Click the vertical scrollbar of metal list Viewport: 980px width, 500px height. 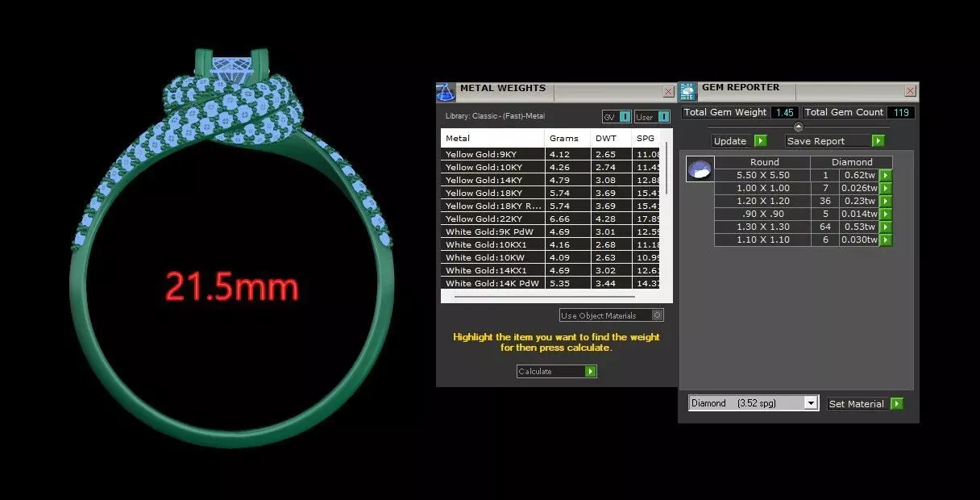tap(666, 168)
